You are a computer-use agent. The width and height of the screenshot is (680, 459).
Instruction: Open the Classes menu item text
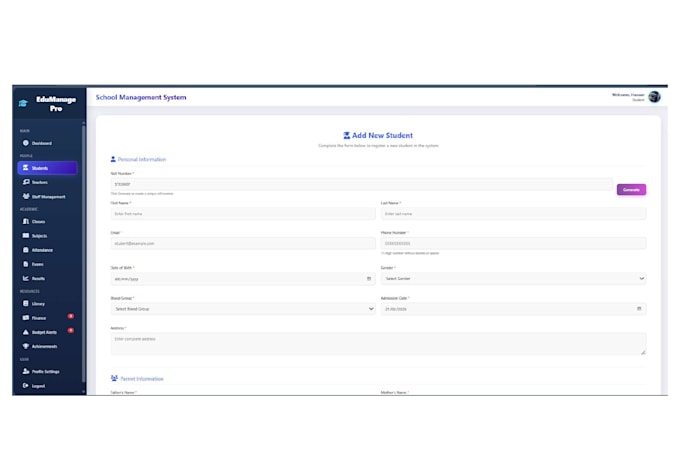tap(38, 222)
